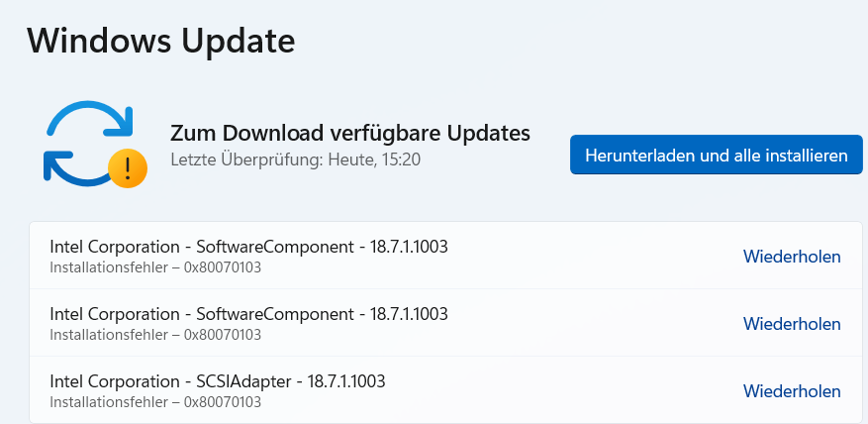Viewport: 868px width, 424px height.
Task: Click the Installationsfehler text under the topmost update
Action: (x=109, y=267)
